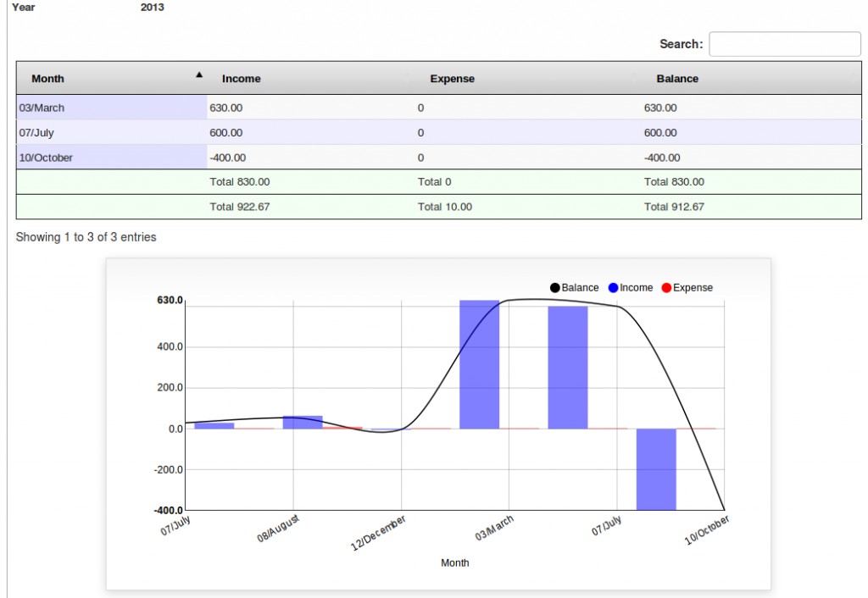Toggle Income series via blue legend dot

(614, 288)
